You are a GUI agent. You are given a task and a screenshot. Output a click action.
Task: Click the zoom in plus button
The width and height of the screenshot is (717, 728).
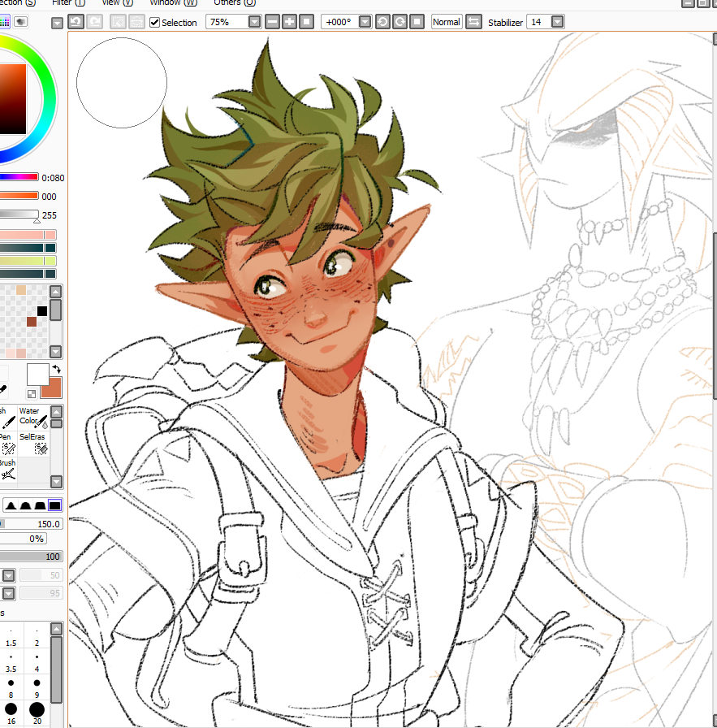pos(289,22)
